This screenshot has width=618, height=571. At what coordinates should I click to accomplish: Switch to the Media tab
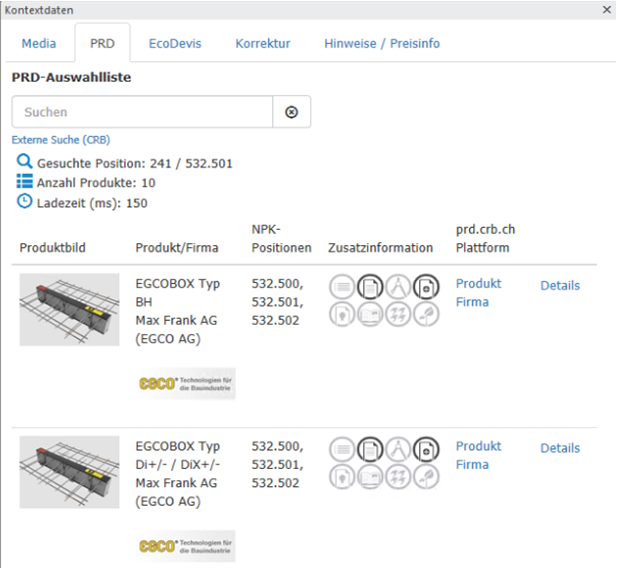click(39, 43)
